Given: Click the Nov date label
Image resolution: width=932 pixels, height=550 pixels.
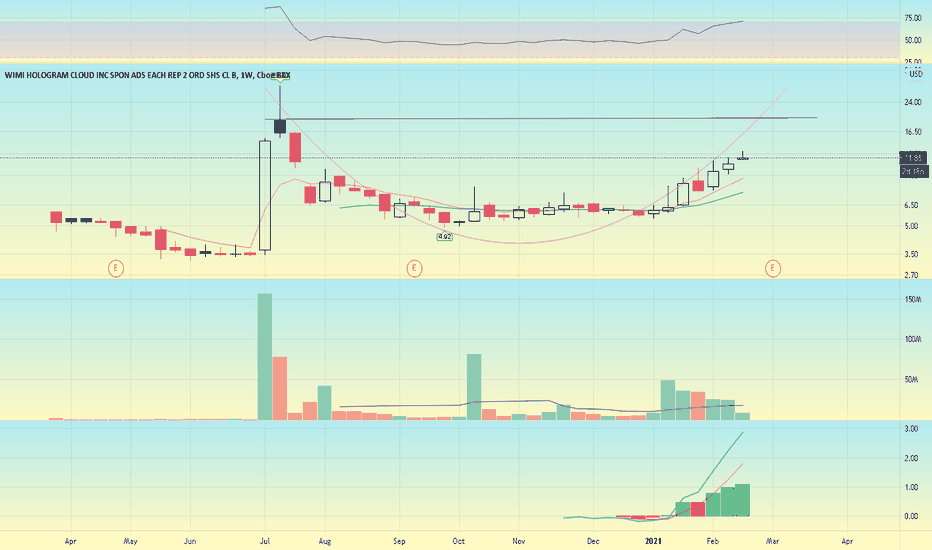Looking at the screenshot, I should [518, 541].
